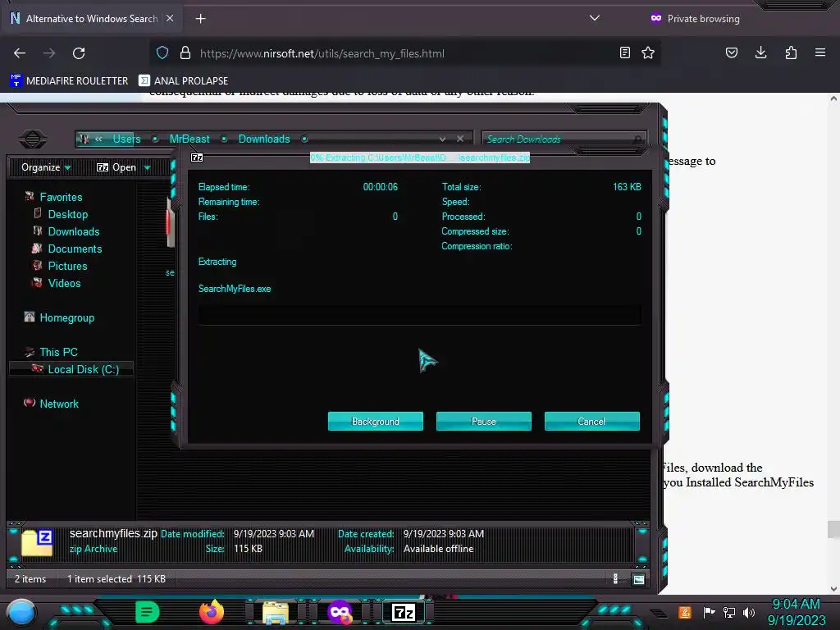Click the webpage vertical scrollbar thumb
Viewport: 840px width, 630px height.
(833, 529)
